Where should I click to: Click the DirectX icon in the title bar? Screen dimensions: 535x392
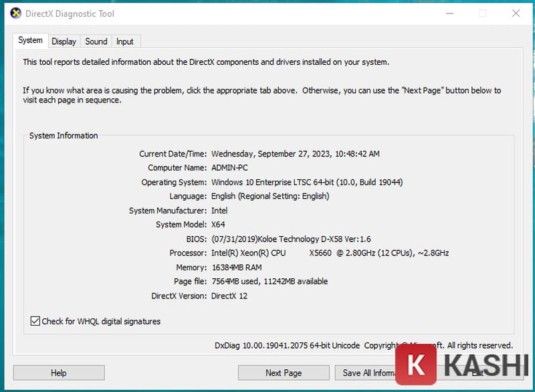(x=16, y=13)
